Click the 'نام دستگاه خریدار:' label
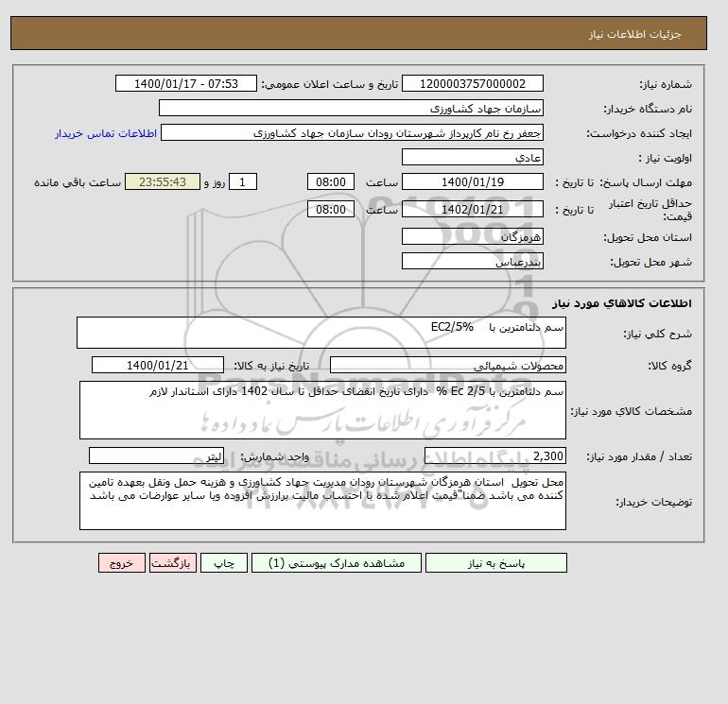Viewport: 728px width, 704px height. [648, 109]
